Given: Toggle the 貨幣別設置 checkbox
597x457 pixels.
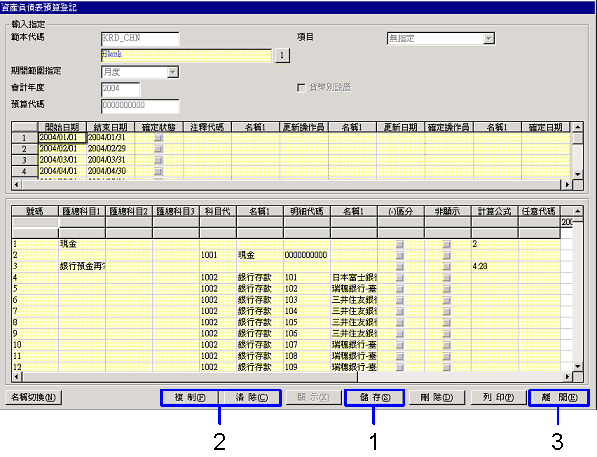Looking at the screenshot, I should pyautogui.click(x=301, y=88).
